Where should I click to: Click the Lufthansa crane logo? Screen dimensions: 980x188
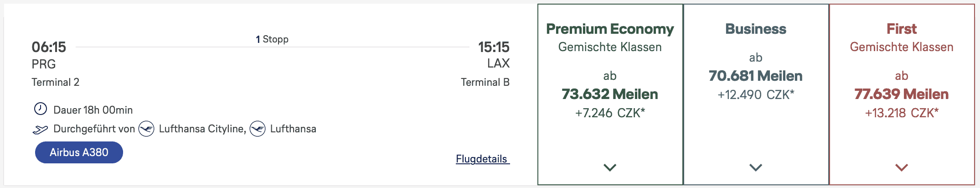(258, 129)
